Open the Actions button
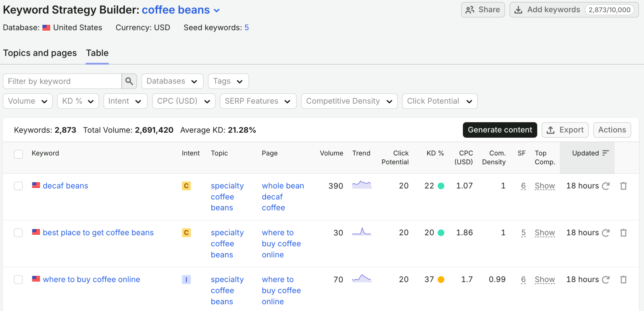Image resolution: width=644 pixels, height=311 pixels. coord(612,130)
